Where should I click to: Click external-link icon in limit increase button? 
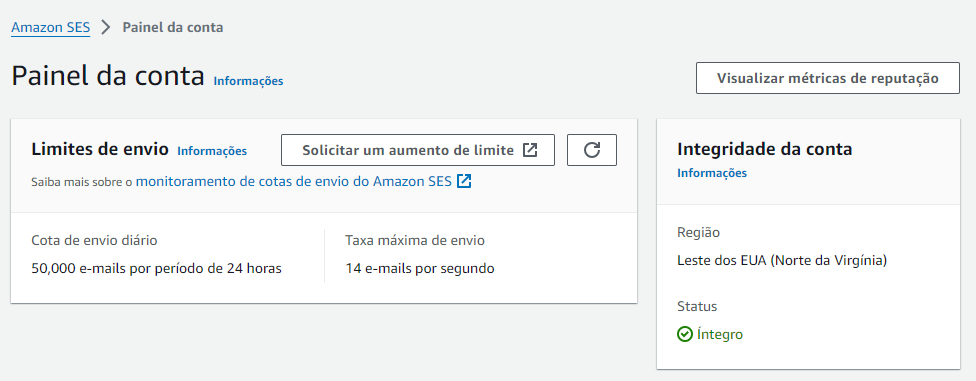coord(530,150)
